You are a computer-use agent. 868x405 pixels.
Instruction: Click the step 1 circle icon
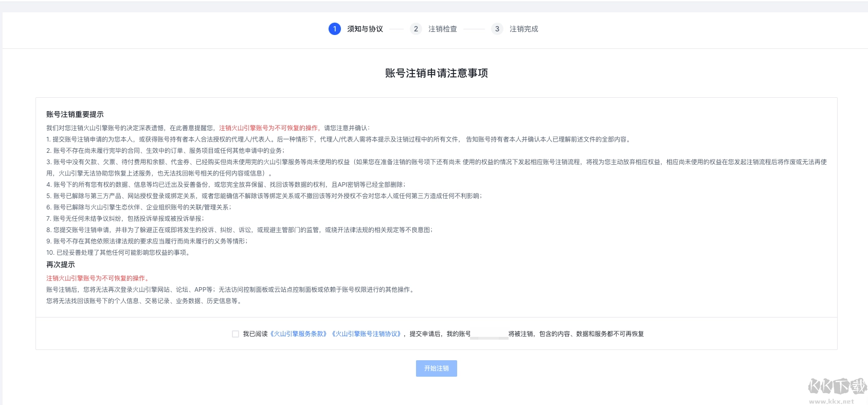coord(334,29)
